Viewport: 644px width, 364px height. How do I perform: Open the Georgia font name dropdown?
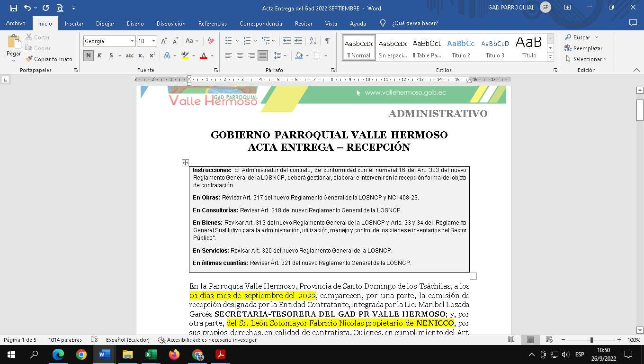click(x=132, y=41)
